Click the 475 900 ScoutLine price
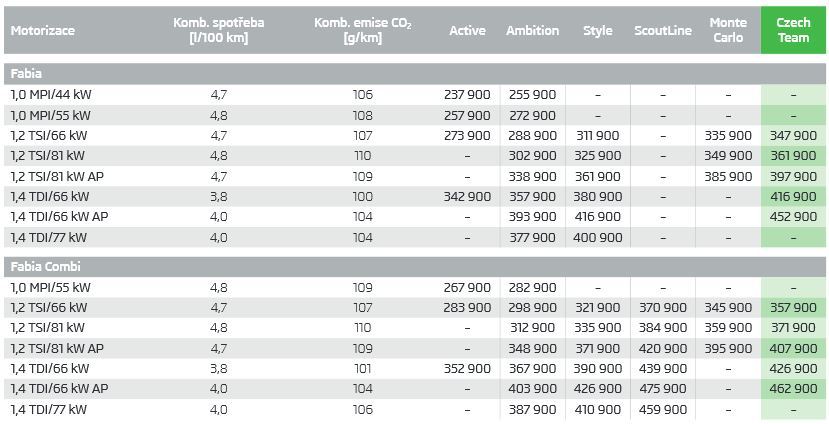The image size is (829, 424). tap(662, 389)
